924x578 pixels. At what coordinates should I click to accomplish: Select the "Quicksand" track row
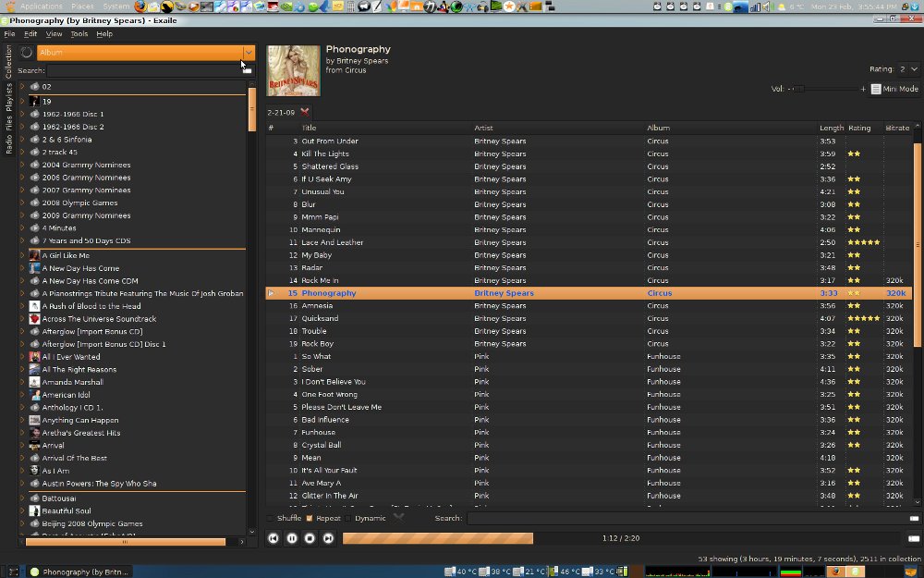pyautogui.click(x=589, y=318)
